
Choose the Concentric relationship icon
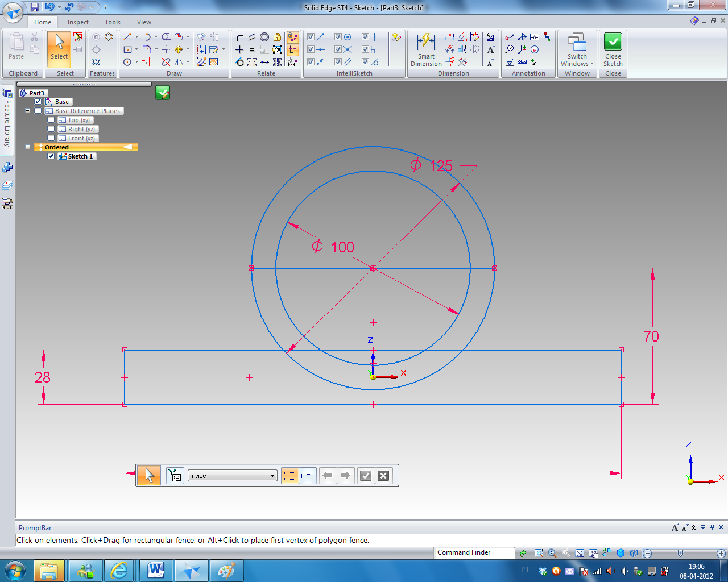[x=264, y=37]
